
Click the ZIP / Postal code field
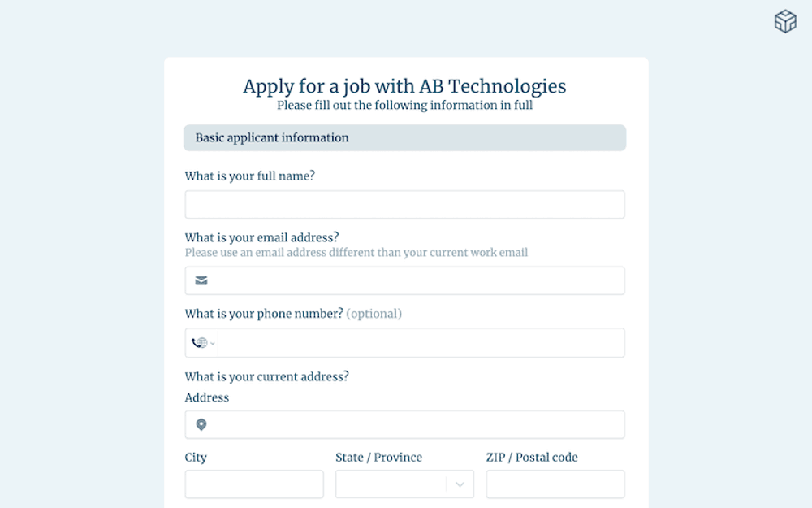(x=555, y=484)
